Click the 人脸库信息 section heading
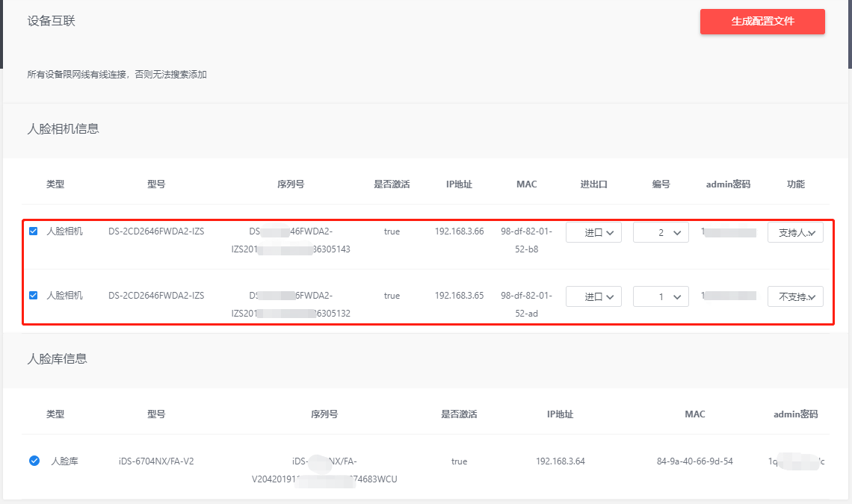852x504 pixels. click(57, 358)
